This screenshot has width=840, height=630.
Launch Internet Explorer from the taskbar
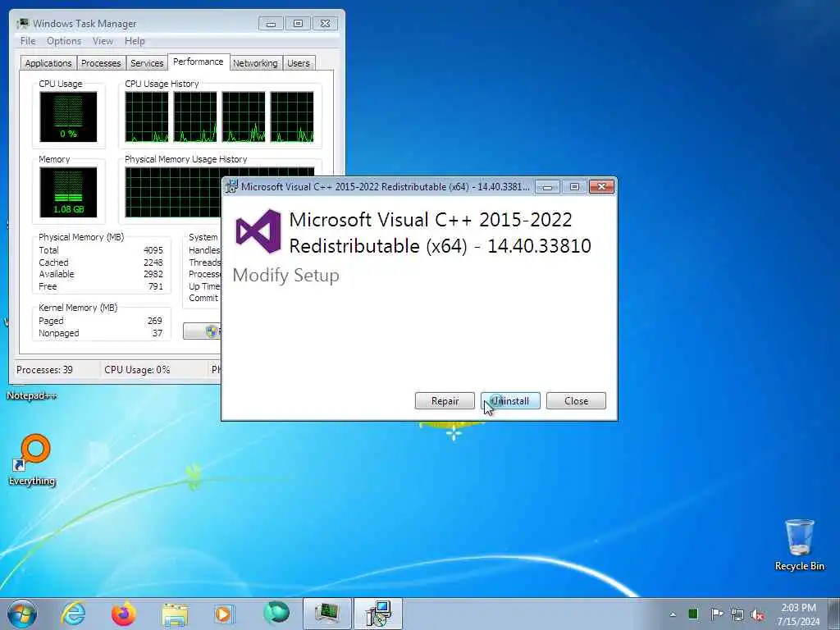coord(73,614)
